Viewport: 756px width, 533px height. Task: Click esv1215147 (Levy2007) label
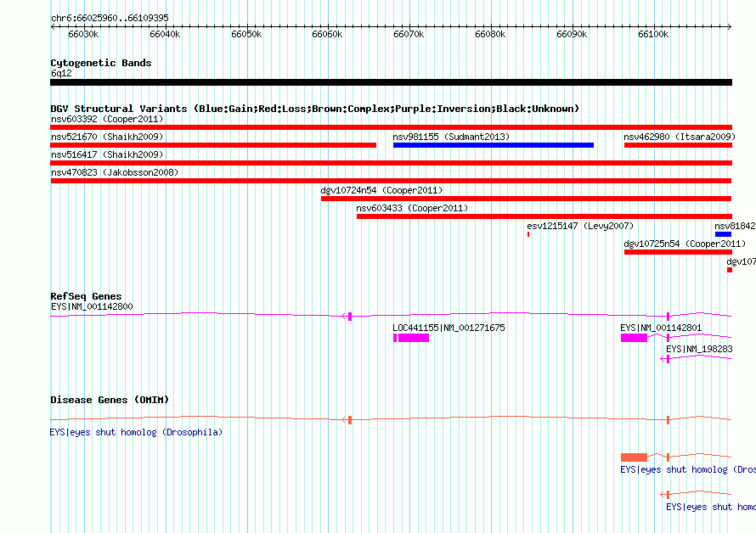click(580, 226)
